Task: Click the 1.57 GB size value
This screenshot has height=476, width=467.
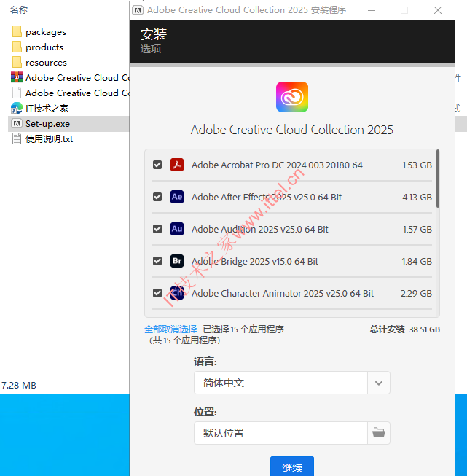Action: click(x=417, y=229)
